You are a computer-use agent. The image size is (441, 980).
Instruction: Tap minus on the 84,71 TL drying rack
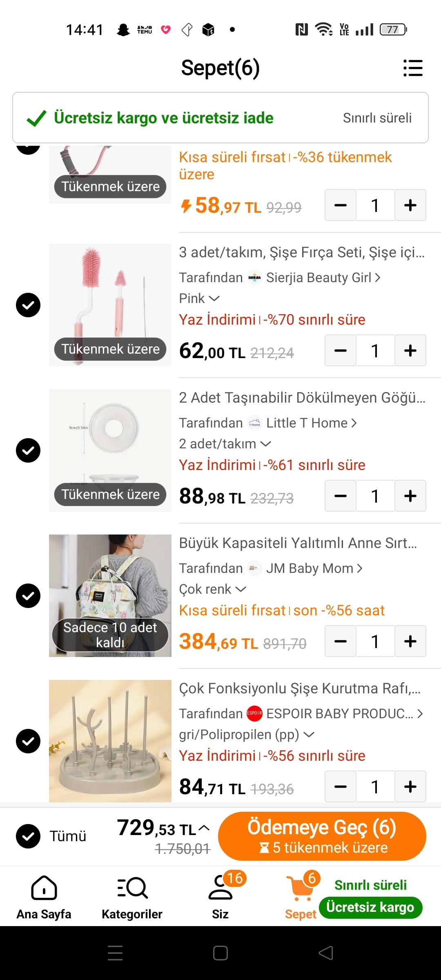(341, 787)
